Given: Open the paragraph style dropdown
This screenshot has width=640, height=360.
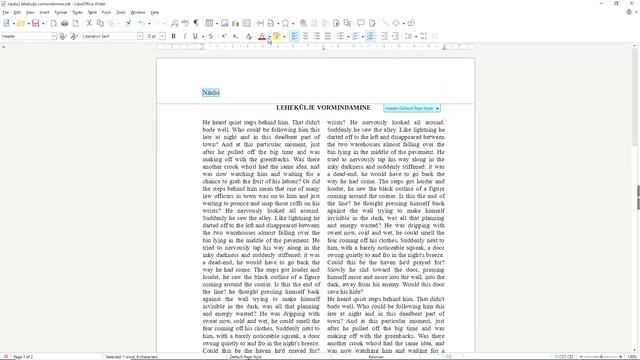Looking at the screenshot, I should pyautogui.click(x=54, y=36).
